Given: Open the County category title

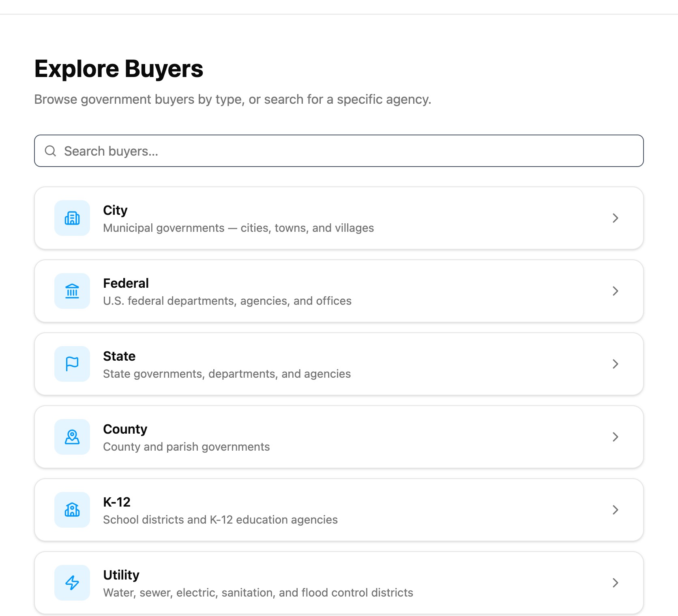Looking at the screenshot, I should [x=125, y=429].
